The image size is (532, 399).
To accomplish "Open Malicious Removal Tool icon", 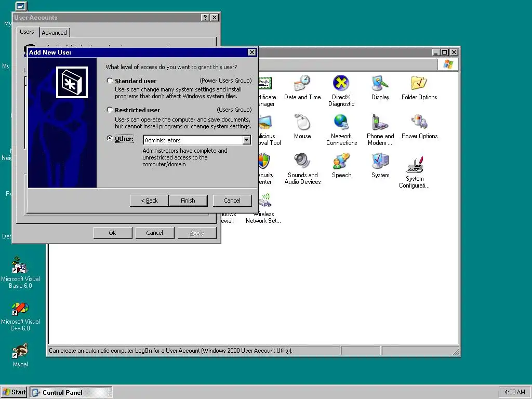I will click(x=265, y=123).
